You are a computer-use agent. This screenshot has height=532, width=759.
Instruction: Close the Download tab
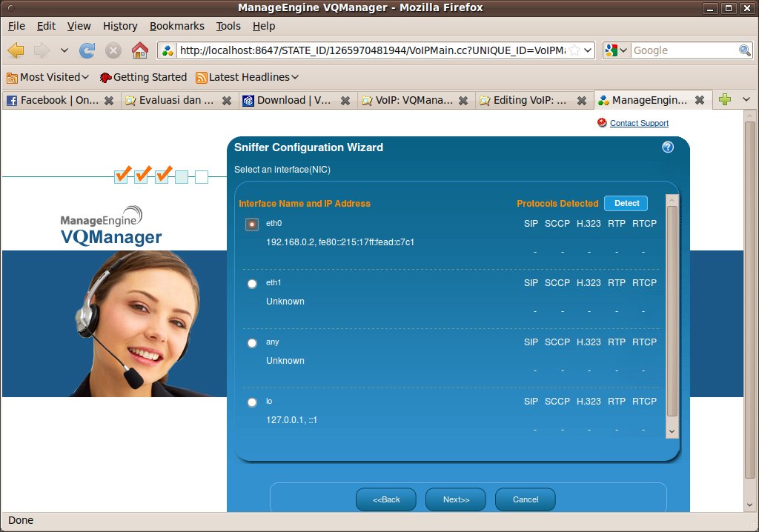tap(345, 101)
